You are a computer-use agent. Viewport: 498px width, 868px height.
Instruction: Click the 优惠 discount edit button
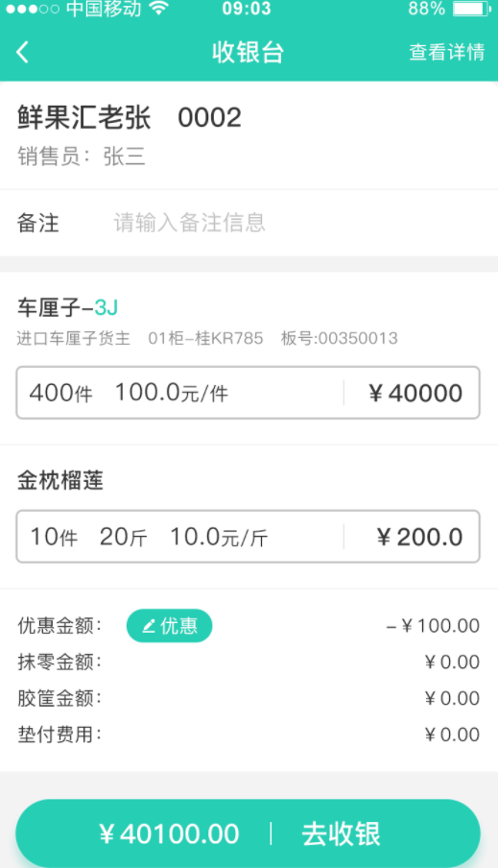[x=169, y=625]
